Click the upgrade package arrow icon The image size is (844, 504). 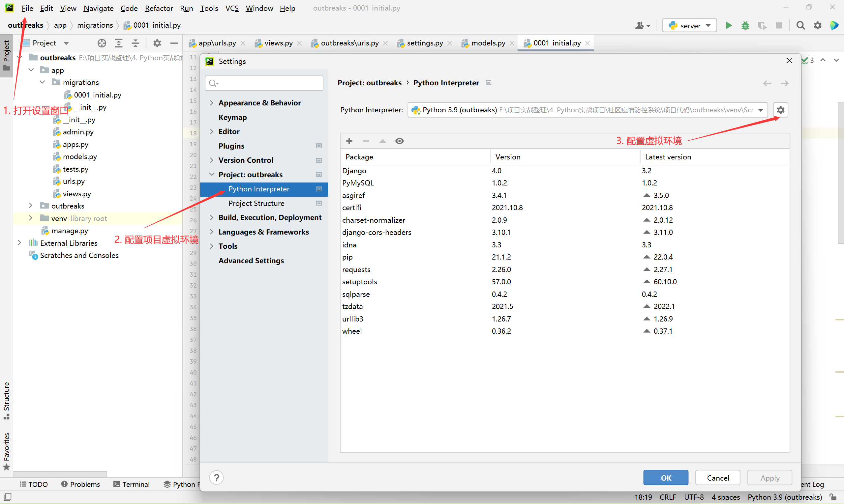tap(382, 141)
